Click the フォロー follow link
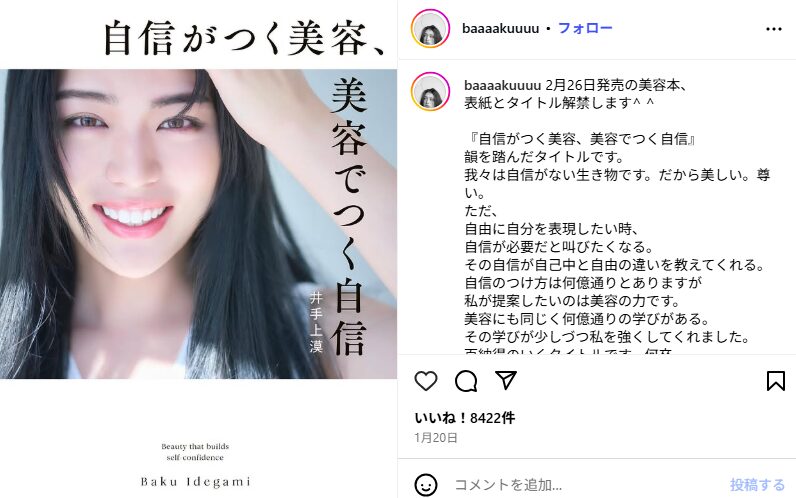 (585, 28)
